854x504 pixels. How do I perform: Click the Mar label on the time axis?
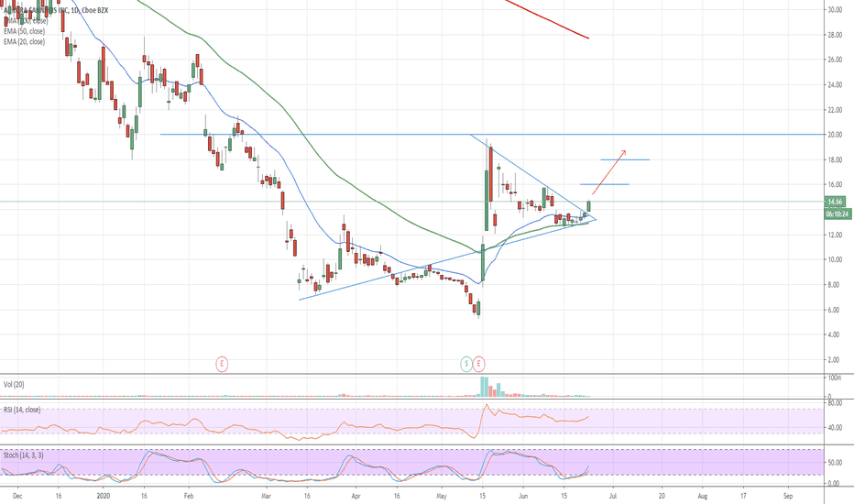[x=266, y=496]
